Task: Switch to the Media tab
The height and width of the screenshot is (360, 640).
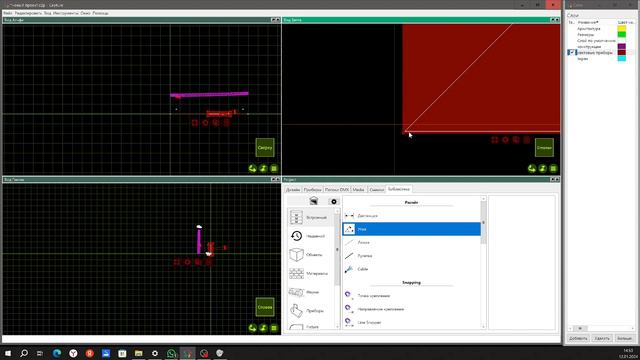Action: pyautogui.click(x=358, y=190)
